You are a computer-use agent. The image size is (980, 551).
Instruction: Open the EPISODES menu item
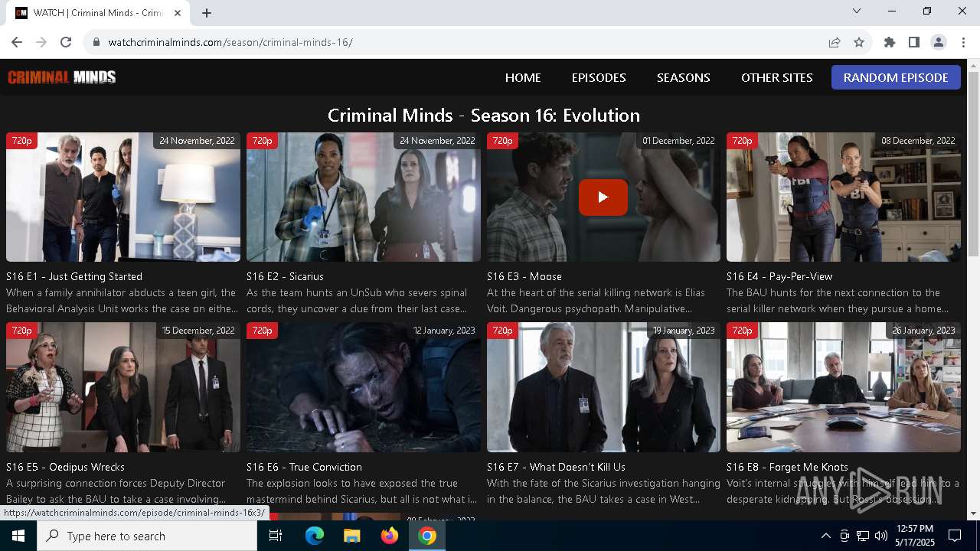[599, 77]
